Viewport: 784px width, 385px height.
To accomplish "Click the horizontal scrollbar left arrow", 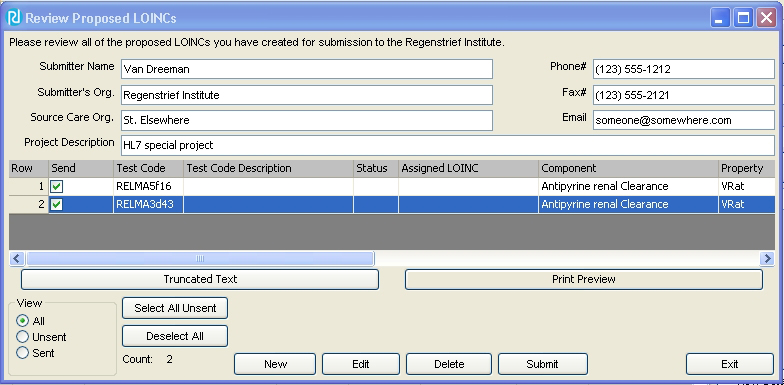I will [16, 258].
